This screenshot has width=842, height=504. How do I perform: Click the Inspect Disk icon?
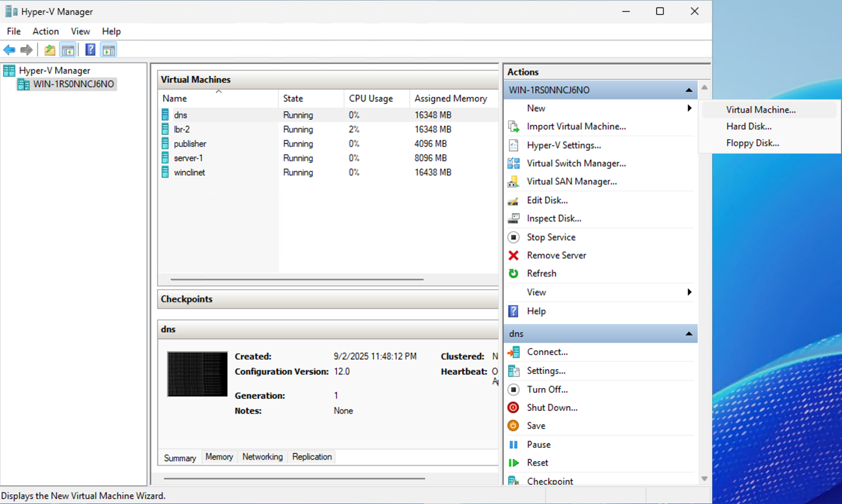[x=514, y=219]
